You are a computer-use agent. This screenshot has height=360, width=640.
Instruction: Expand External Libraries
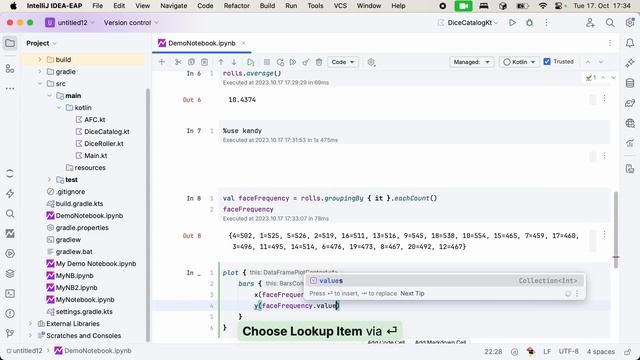(30, 324)
